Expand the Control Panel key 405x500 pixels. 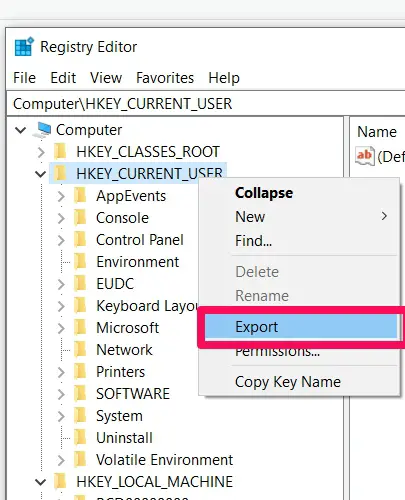[61, 240]
